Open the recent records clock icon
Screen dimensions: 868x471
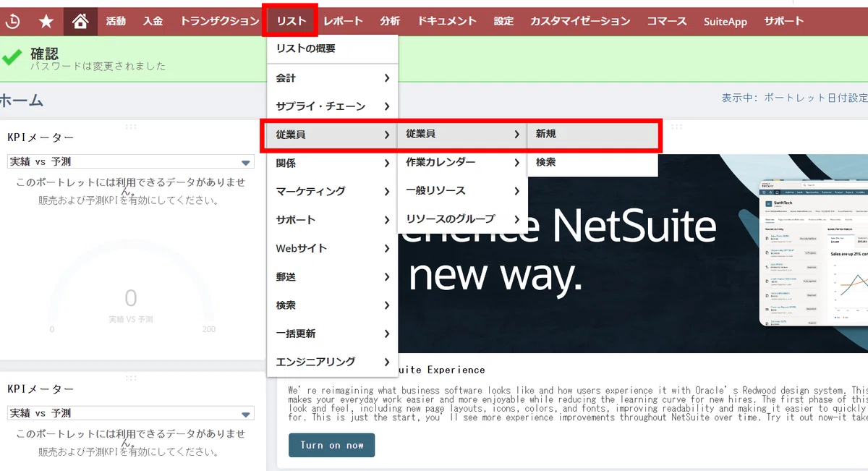coord(13,22)
